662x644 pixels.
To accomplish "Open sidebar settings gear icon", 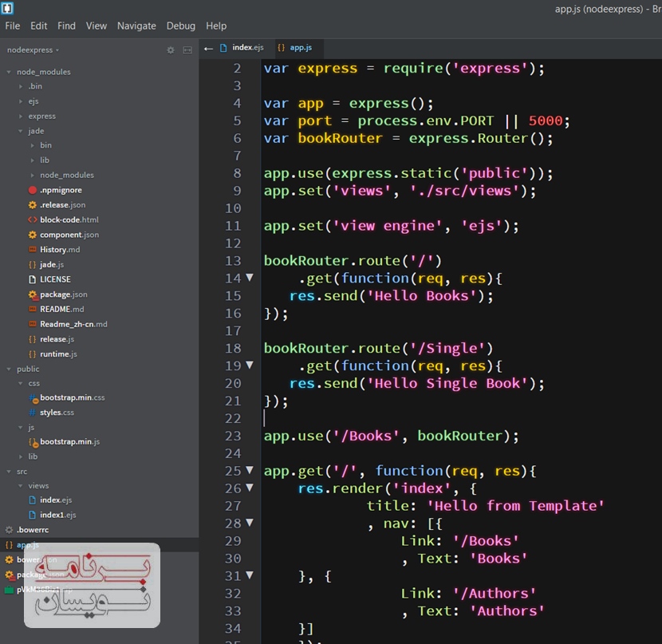I will 171,50.
